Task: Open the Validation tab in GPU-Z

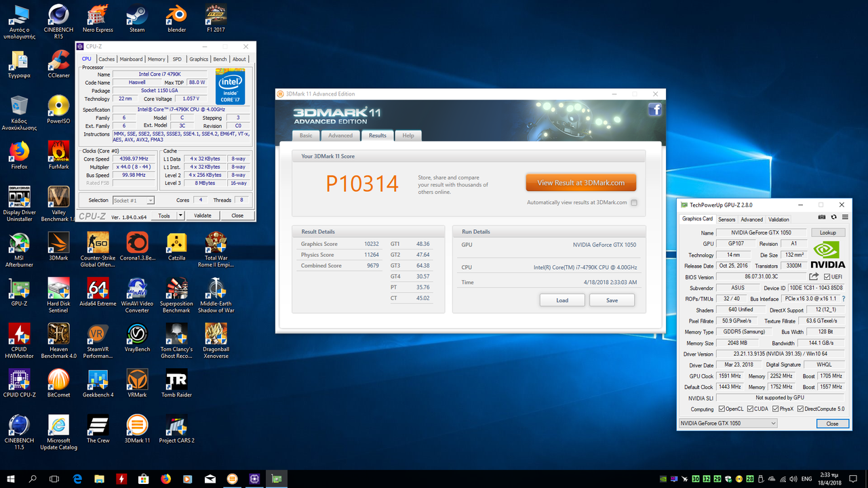Action: pyautogui.click(x=778, y=219)
